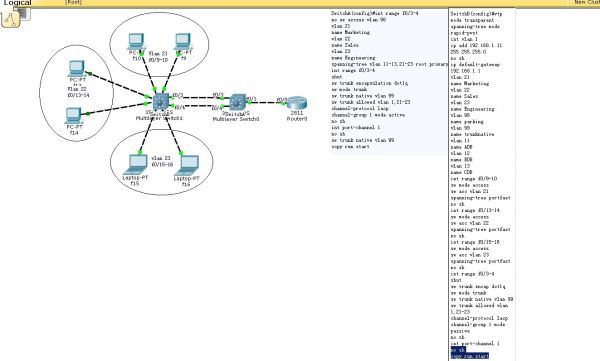Click the SwitchA config text note
Screen dimensions: 600x361
[x=389, y=80]
